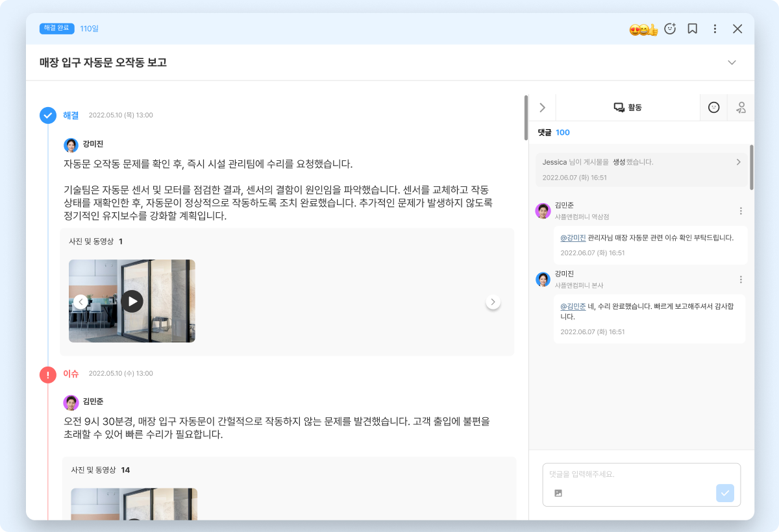This screenshot has height=532, width=779.
Task: Click the existing emoji reactions cluster
Action: pyautogui.click(x=644, y=29)
